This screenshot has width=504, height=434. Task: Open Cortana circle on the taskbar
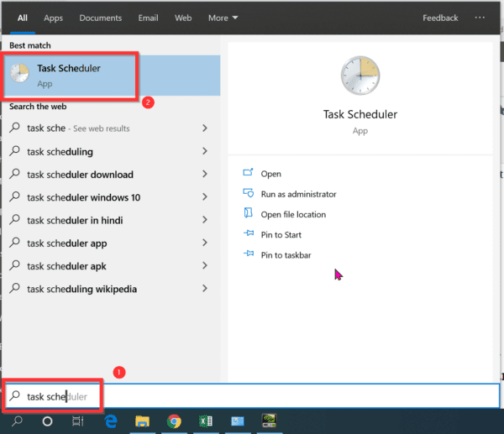[47, 421]
